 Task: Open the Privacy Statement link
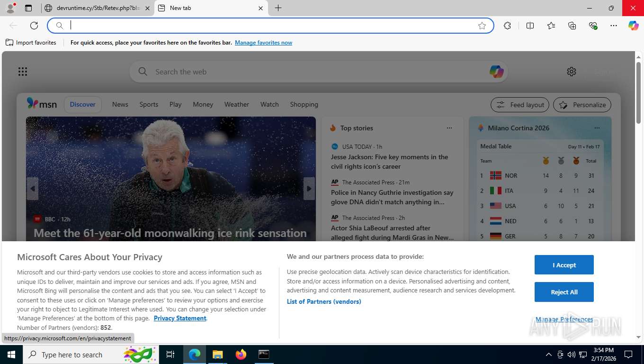coord(180,318)
